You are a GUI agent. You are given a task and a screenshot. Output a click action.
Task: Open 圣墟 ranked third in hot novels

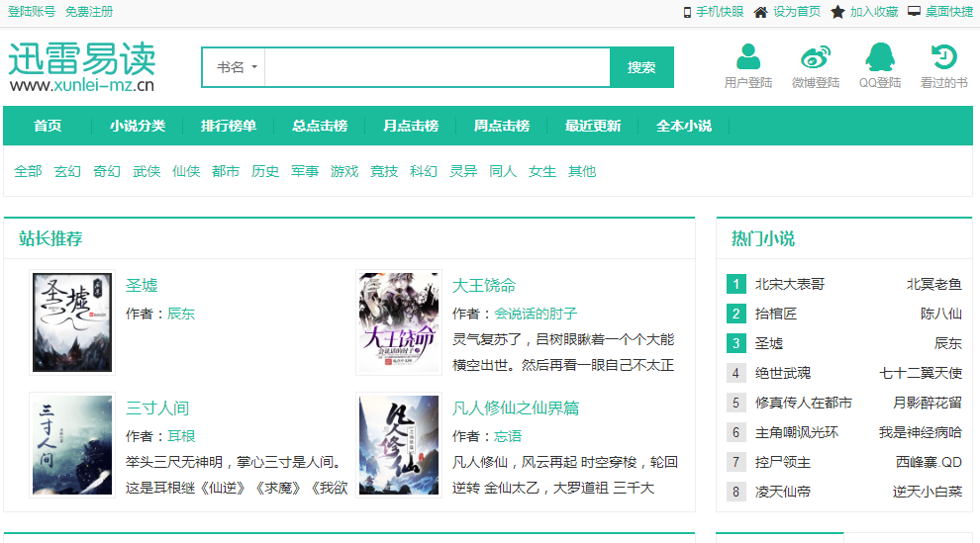tap(769, 343)
